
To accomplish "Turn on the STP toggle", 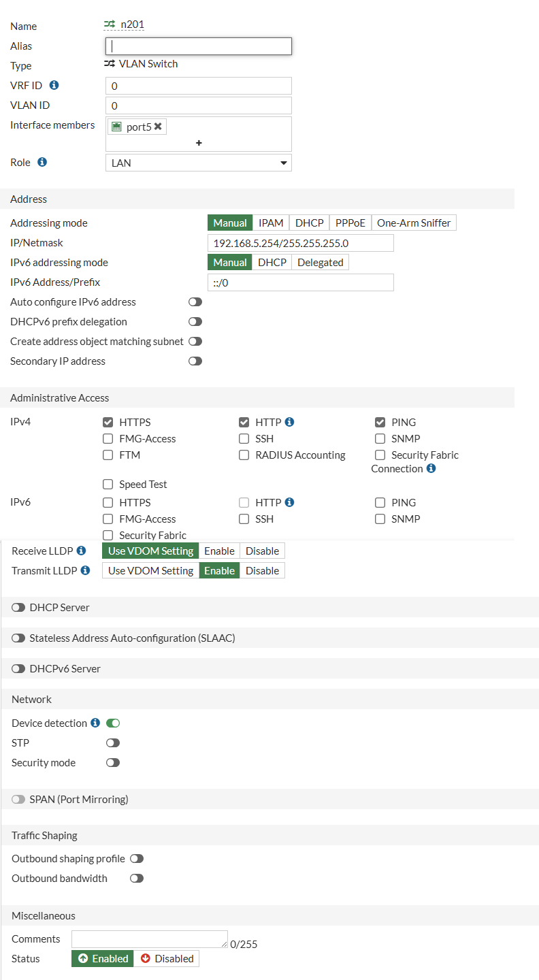I will pos(113,742).
